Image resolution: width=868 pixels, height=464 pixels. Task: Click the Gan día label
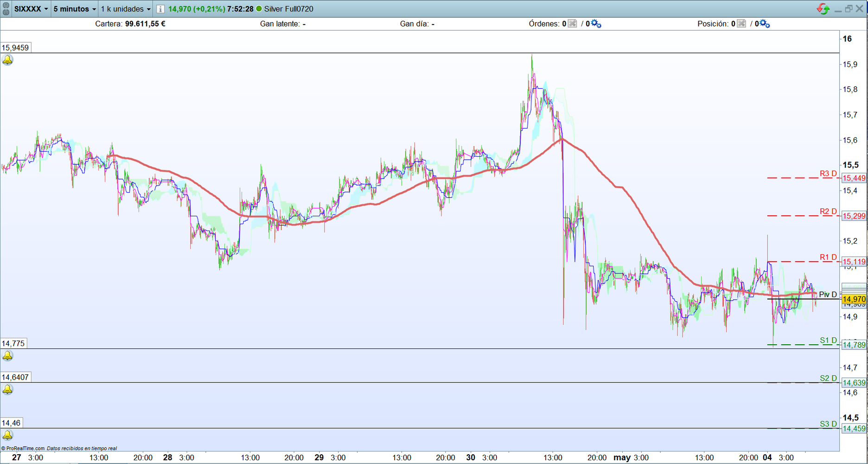click(x=414, y=24)
